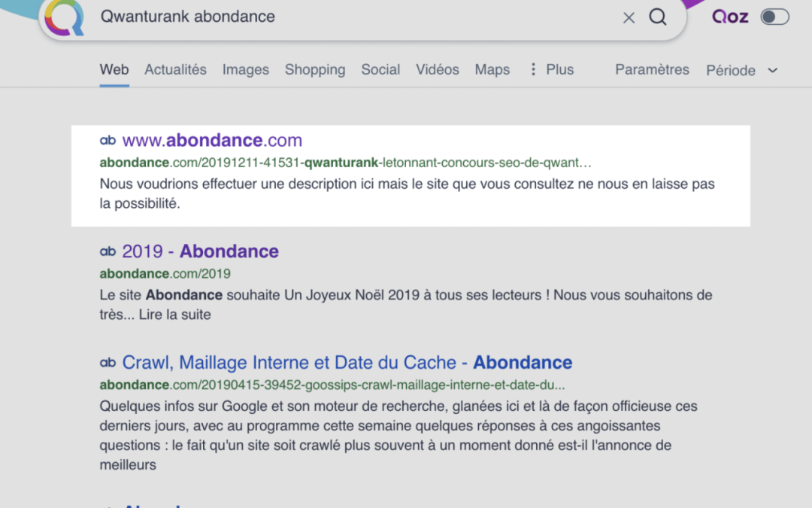Open the www.abondance.com result title
812x508 pixels.
click(x=212, y=140)
